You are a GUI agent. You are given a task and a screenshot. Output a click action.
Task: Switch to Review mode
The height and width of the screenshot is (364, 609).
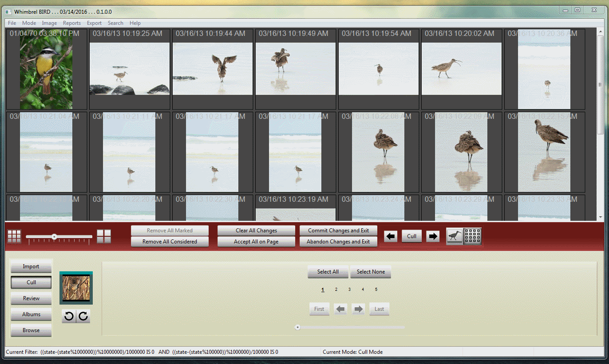[x=31, y=298]
